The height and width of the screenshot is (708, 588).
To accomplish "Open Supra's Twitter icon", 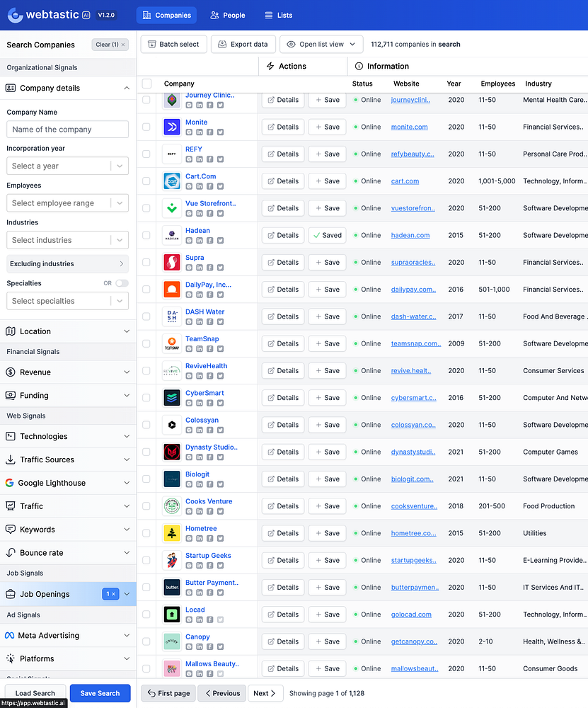I will click(220, 268).
